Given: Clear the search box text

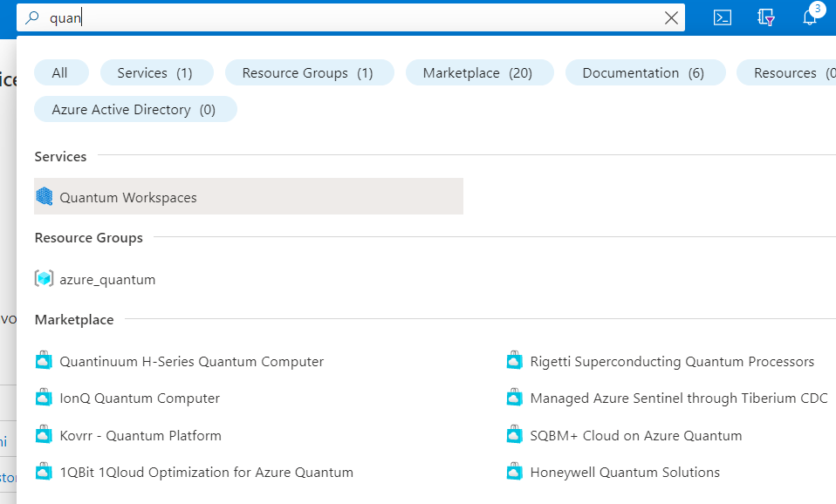Looking at the screenshot, I should [x=671, y=17].
